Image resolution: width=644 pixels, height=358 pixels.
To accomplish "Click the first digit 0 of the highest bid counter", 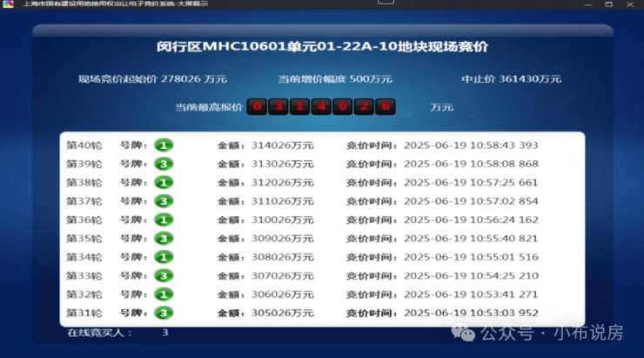I will 257,106.
